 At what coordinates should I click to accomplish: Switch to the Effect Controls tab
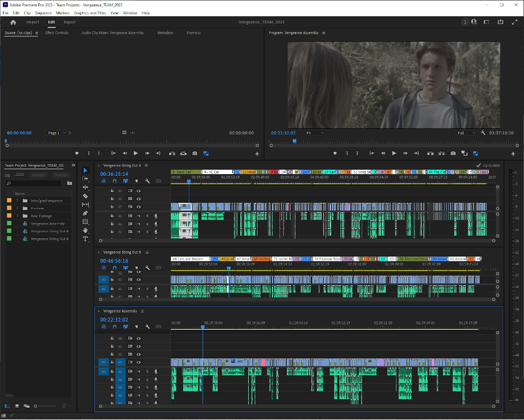tap(57, 33)
